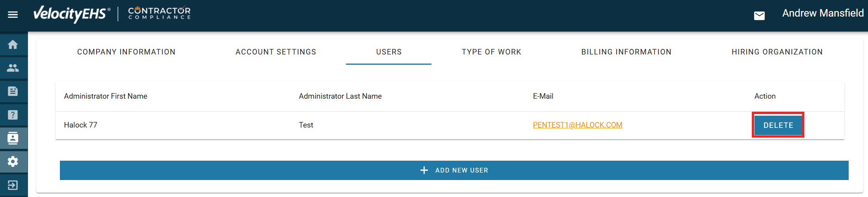Screen dimensions: 868x197
Task: Open the Billing Information tab
Action: pyautogui.click(x=626, y=52)
